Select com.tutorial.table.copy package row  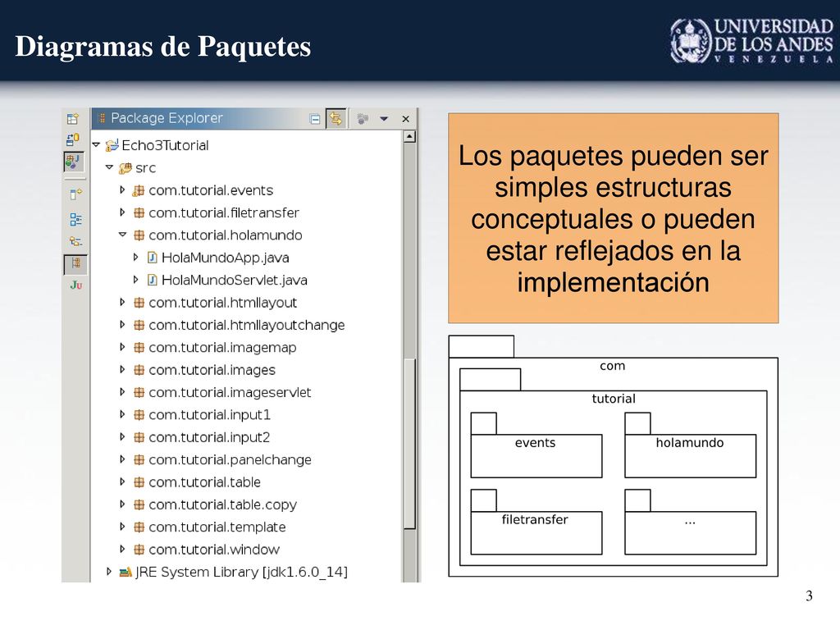coord(222,504)
